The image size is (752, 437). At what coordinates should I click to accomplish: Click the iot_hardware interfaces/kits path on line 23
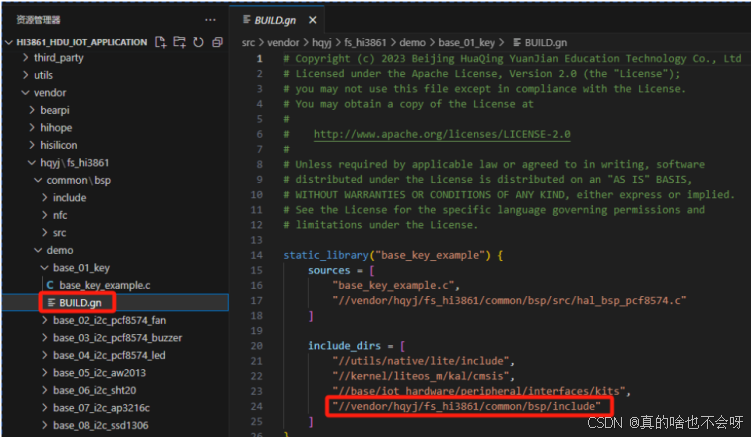point(479,391)
